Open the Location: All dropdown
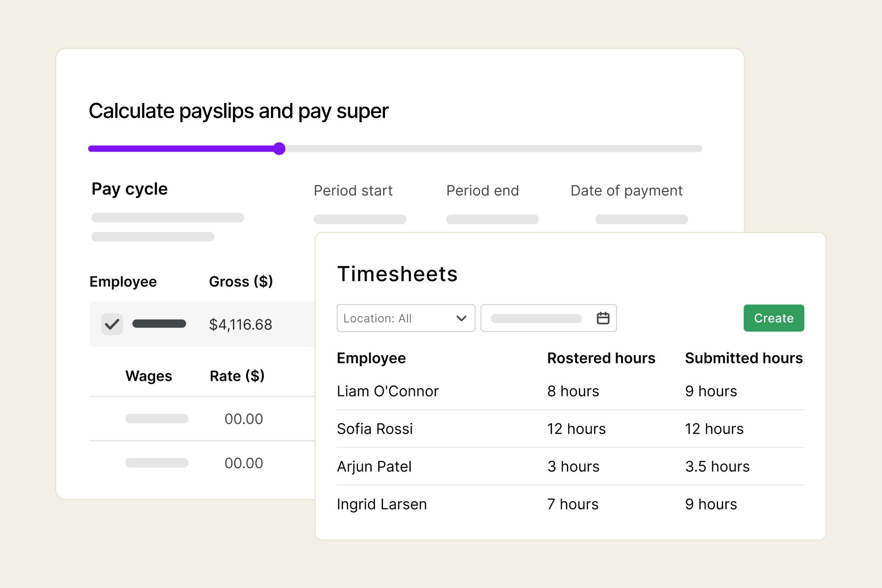Screen dimensions: 882x588 tap(406, 318)
